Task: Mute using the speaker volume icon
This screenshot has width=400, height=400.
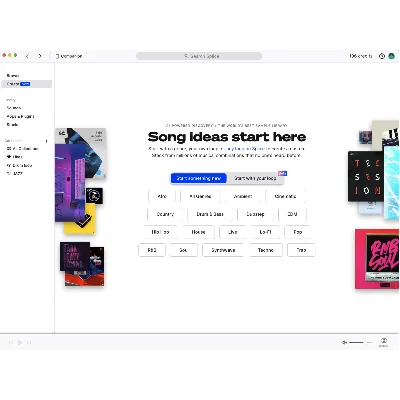Action: pyautogui.click(x=344, y=342)
